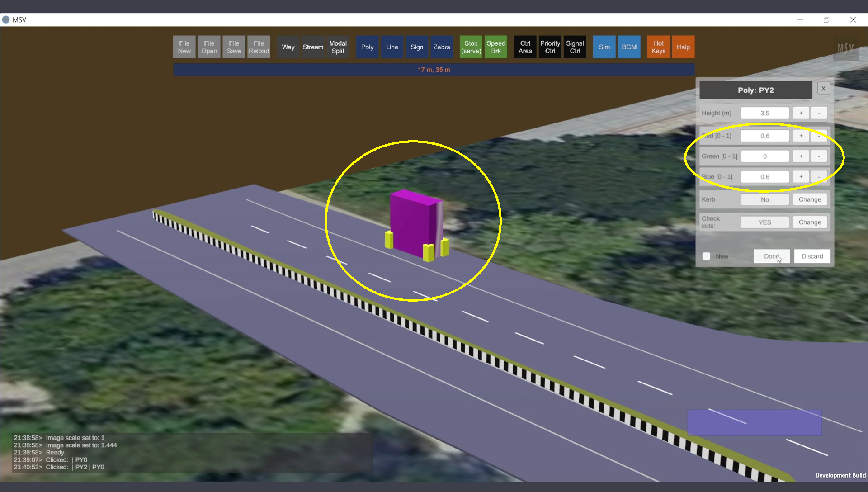Toggle the New checkbox
The width and height of the screenshot is (868, 492).
[x=706, y=256]
